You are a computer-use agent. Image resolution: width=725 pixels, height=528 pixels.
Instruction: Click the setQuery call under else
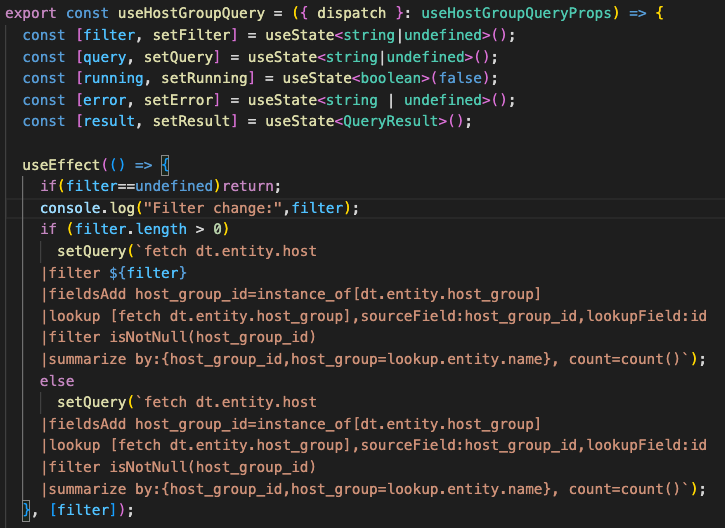click(x=90, y=402)
